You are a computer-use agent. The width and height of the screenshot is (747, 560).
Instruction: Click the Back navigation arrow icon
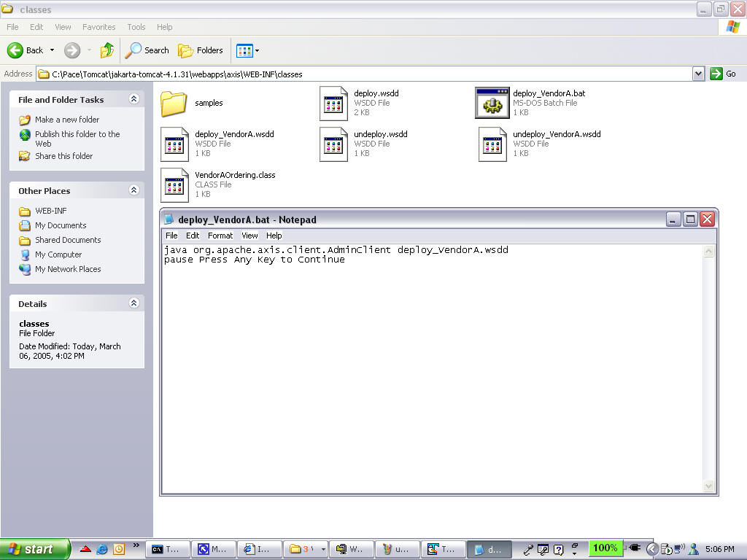15,50
